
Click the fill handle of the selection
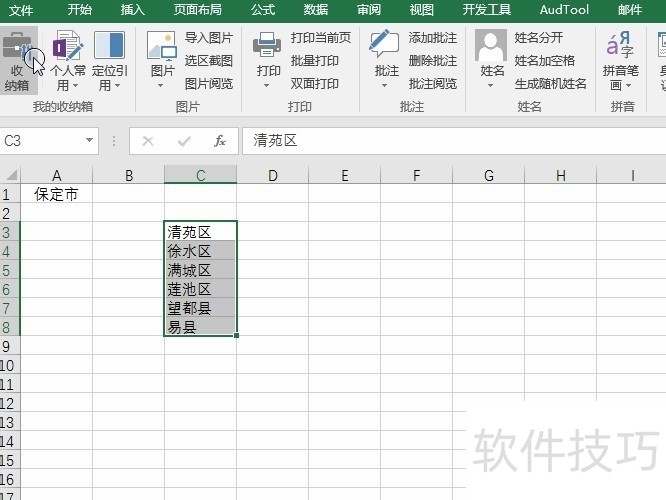click(x=236, y=335)
